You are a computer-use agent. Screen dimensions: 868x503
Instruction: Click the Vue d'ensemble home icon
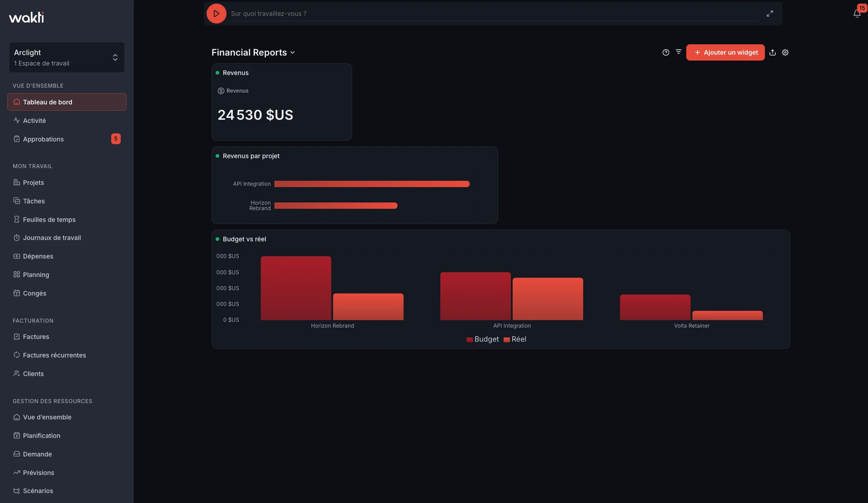click(x=17, y=417)
